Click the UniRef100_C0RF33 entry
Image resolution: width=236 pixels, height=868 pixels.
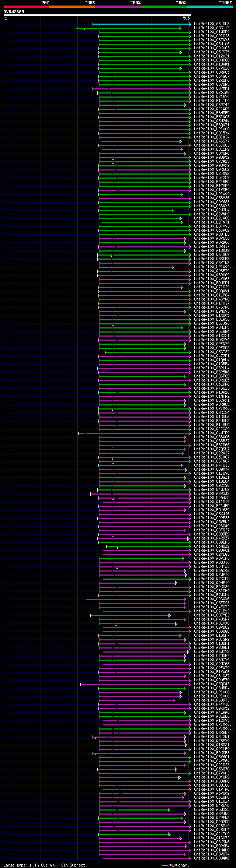pyautogui.click(x=212, y=518)
